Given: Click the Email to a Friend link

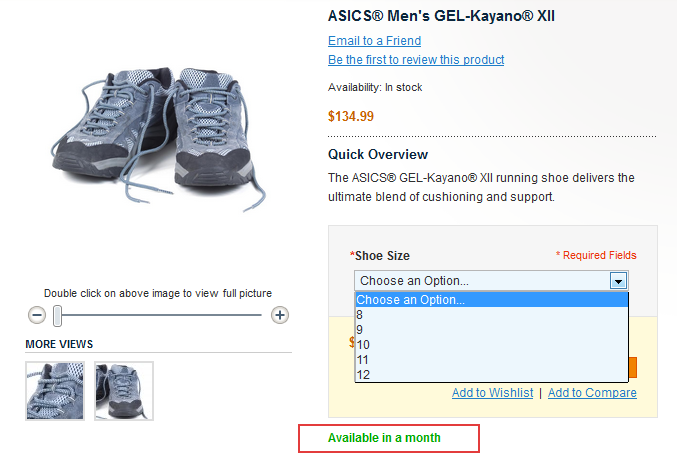Looking at the screenshot, I should pos(374,41).
